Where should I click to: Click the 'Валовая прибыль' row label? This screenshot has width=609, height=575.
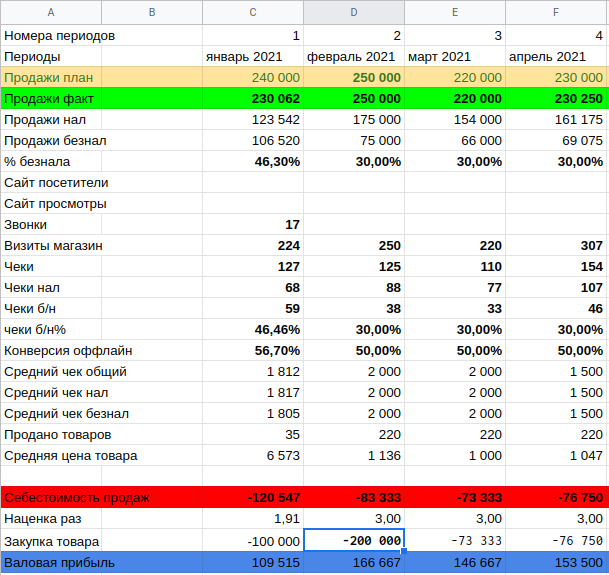(59, 563)
